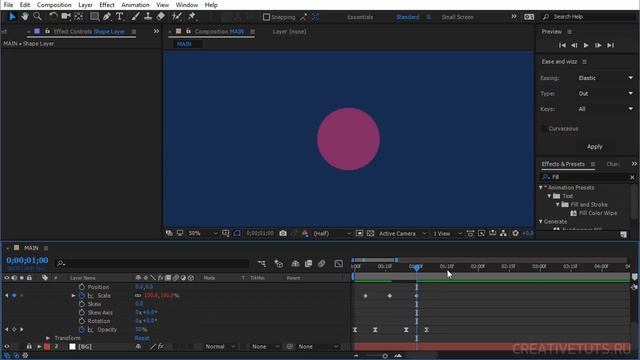Select the Pan Behind anchor tool
640x360 pixels.
click(x=79, y=16)
